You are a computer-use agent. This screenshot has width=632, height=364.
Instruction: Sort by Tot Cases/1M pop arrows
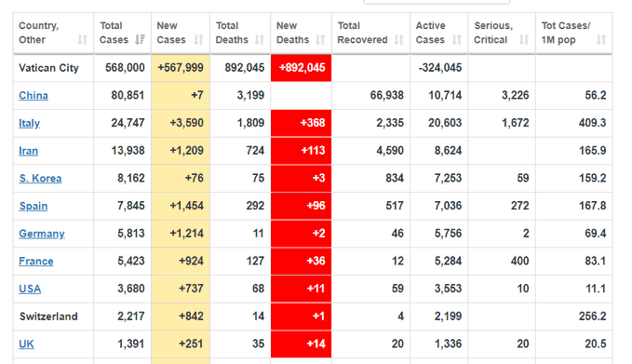[601, 39]
